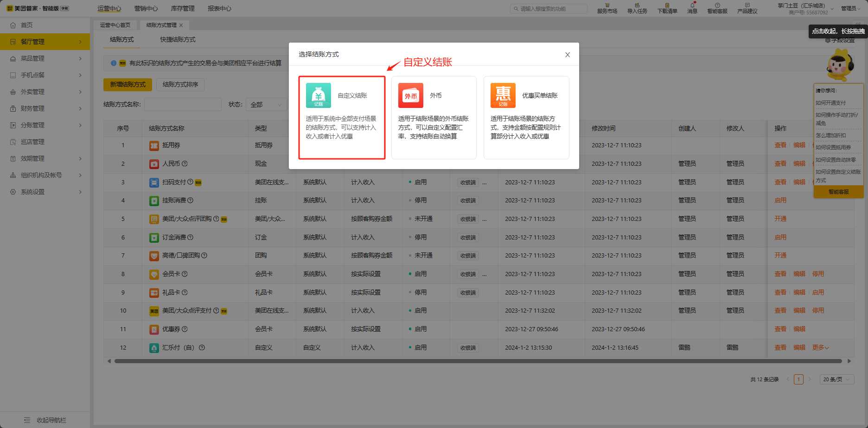
Task: Click 收银端 tag in 扫码支付 row
Action: [468, 183]
